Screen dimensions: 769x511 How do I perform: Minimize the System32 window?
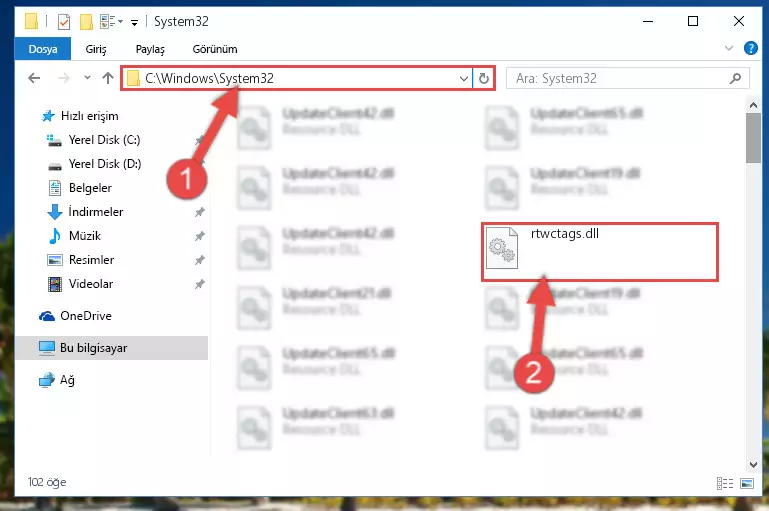pos(648,21)
